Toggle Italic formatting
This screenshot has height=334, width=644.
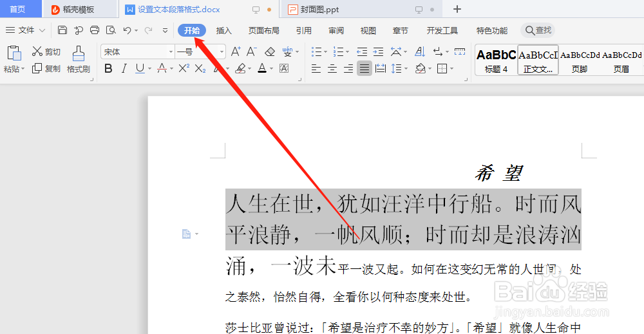coord(124,68)
